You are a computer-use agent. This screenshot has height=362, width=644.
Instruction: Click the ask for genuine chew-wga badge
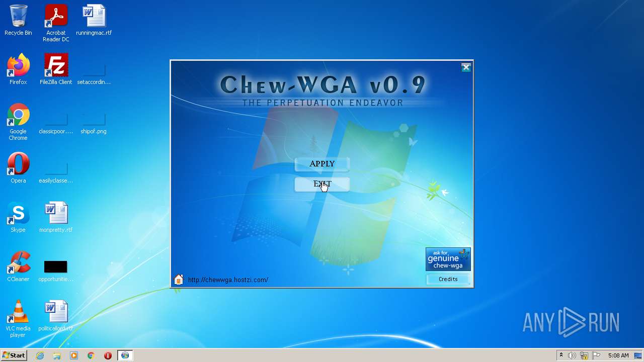coord(448,259)
